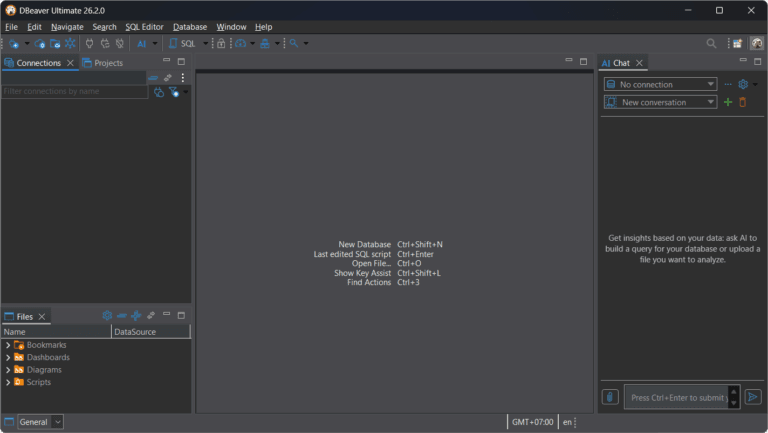Screen dimensions: 768x433
Task: Select the Scripts tree item
Action: click(x=38, y=382)
